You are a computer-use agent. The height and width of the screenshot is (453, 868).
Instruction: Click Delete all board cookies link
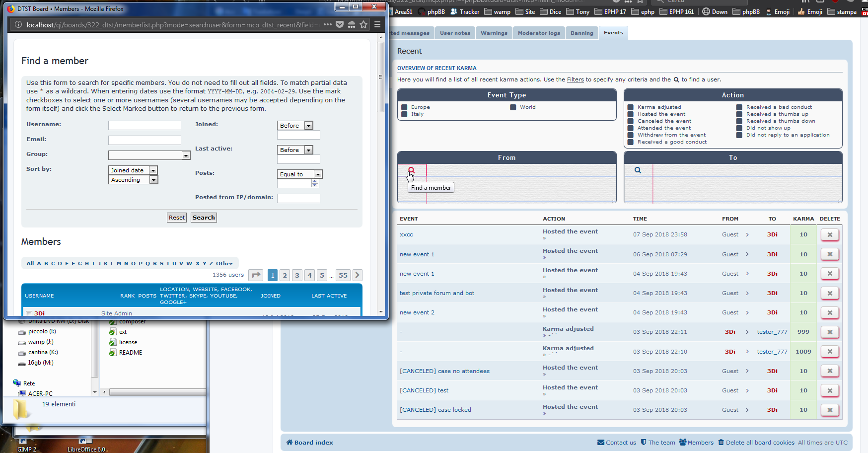coord(756,443)
